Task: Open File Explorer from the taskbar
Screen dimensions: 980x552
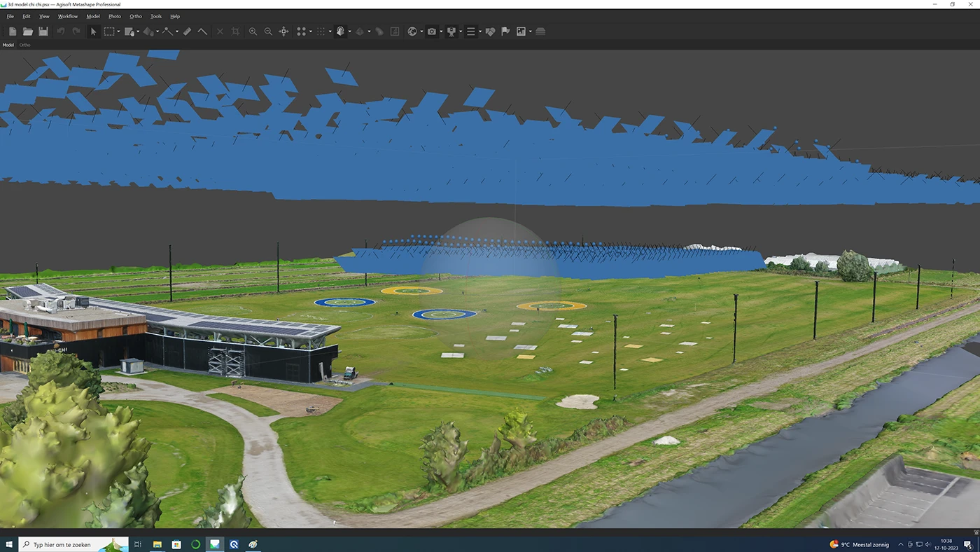Action: click(157, 544)
